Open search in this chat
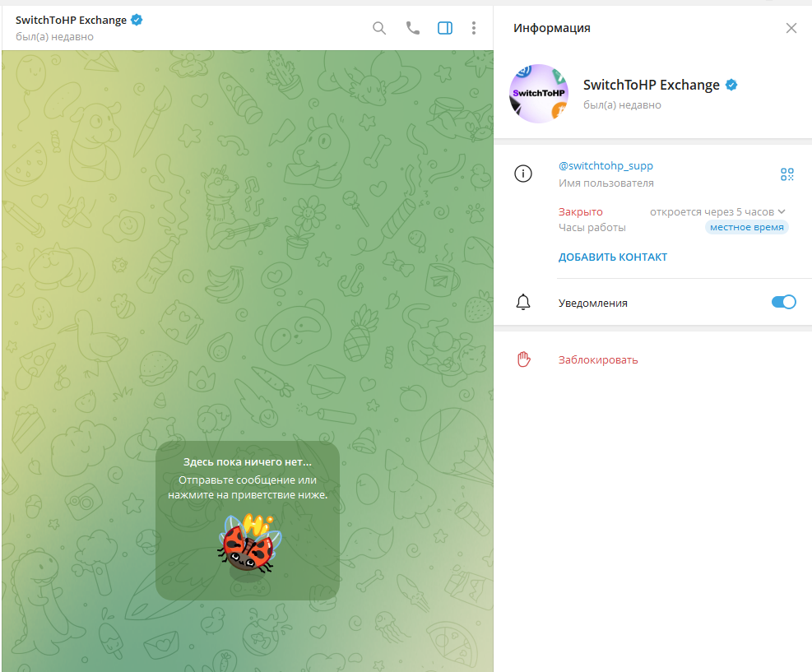This screenshot has width=812, height=672. pyautogui.click(x=379, y=28)
